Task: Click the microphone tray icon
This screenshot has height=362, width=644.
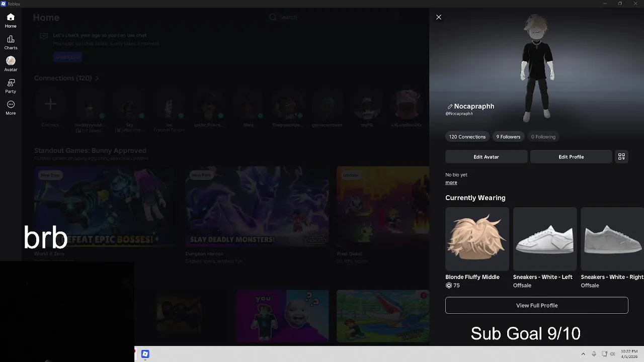Action: pyautogui.click(x=594, y=354)
